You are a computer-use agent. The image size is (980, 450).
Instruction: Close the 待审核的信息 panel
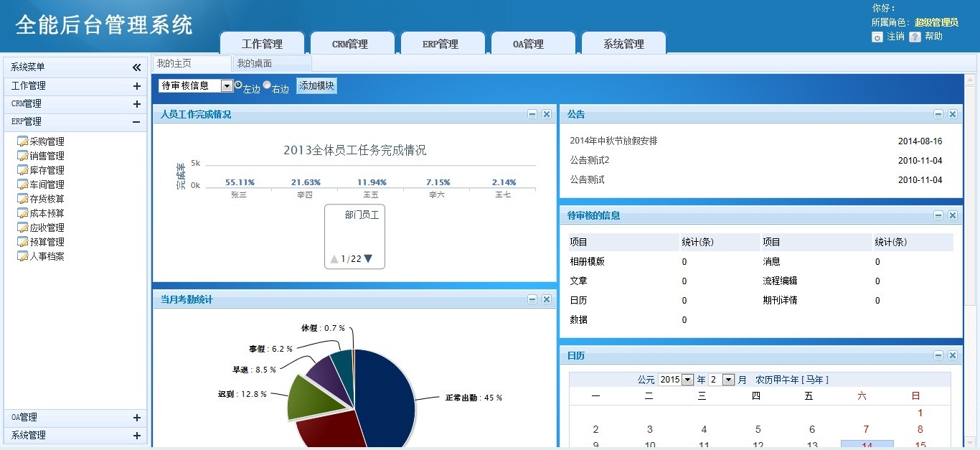(x=953, y=215)
